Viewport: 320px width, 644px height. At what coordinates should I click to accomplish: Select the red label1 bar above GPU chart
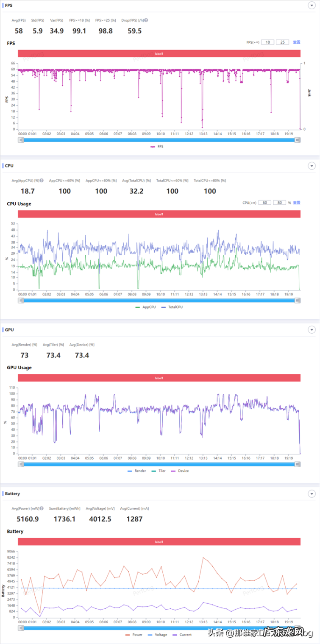pos(159,378)
